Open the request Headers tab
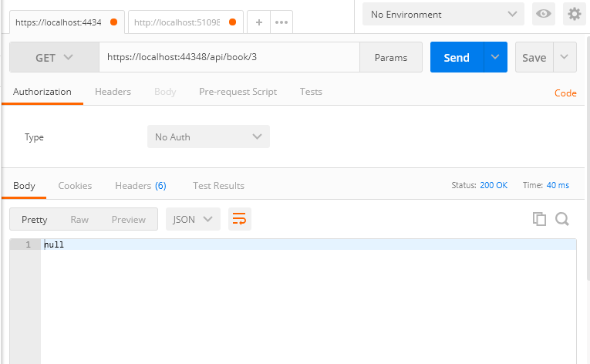The width and height of the screenshot is (590, 364). (113, 92)
